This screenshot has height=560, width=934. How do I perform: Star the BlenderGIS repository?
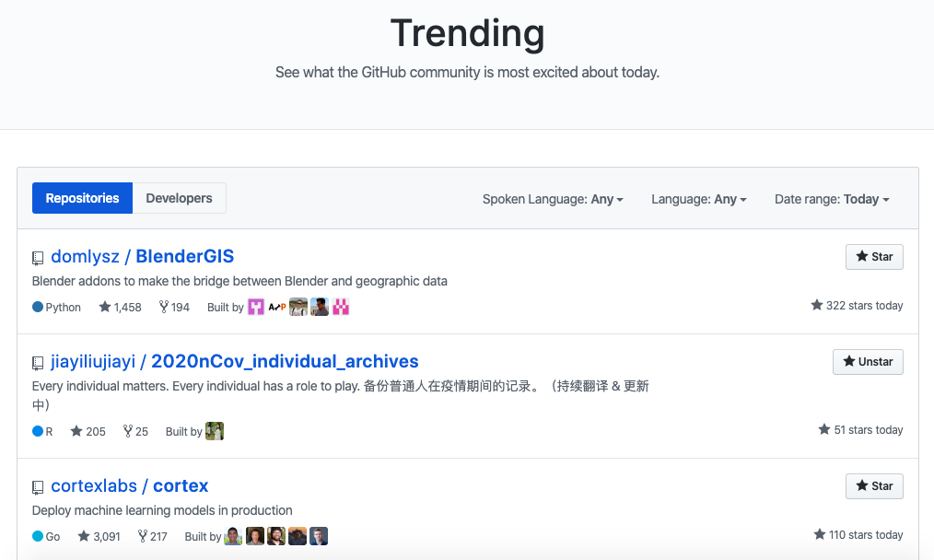tap(874, 257)
